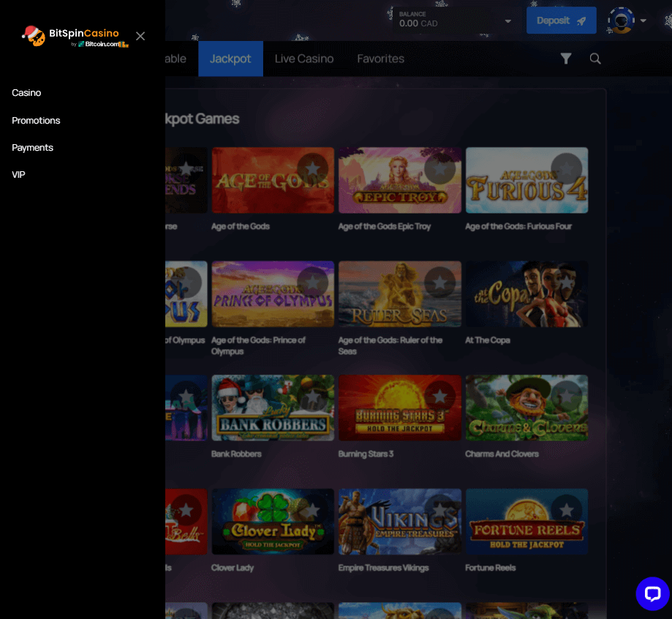The height and width of the screenshot is (619, 672).
Task: Open the Ruler of the Seas thumbnail
Action: coord(400,294)
